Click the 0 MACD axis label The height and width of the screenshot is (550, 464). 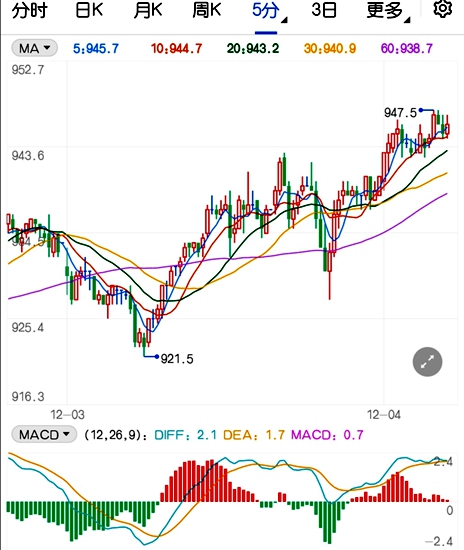450,510
